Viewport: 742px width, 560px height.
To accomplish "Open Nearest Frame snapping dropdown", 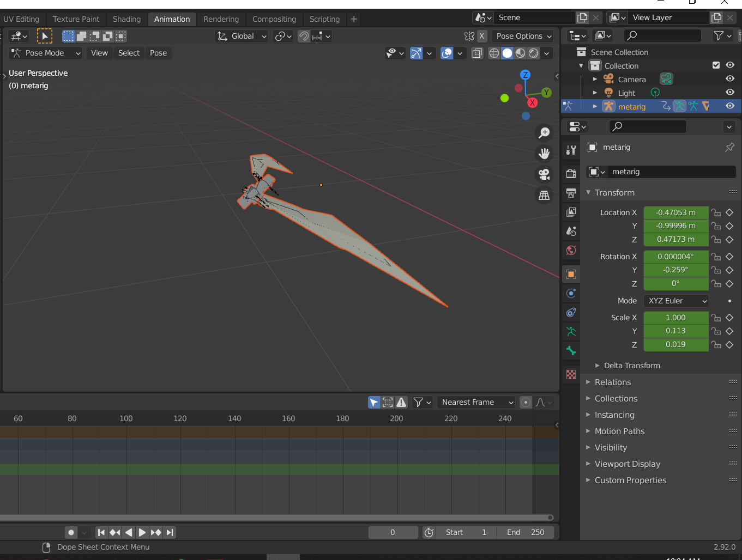I will coord(476,402).
